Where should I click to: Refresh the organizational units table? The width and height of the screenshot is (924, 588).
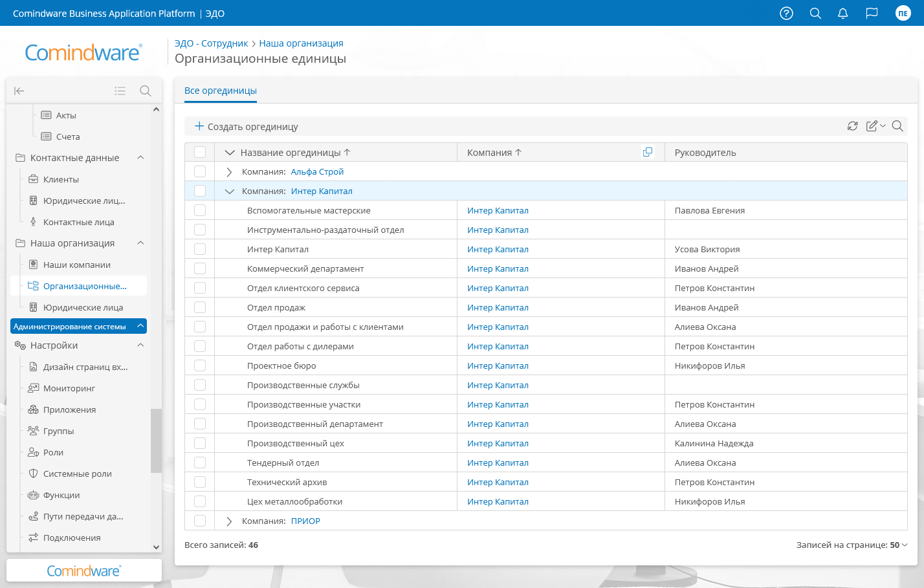pyautogui.click(x=853, y=126)
